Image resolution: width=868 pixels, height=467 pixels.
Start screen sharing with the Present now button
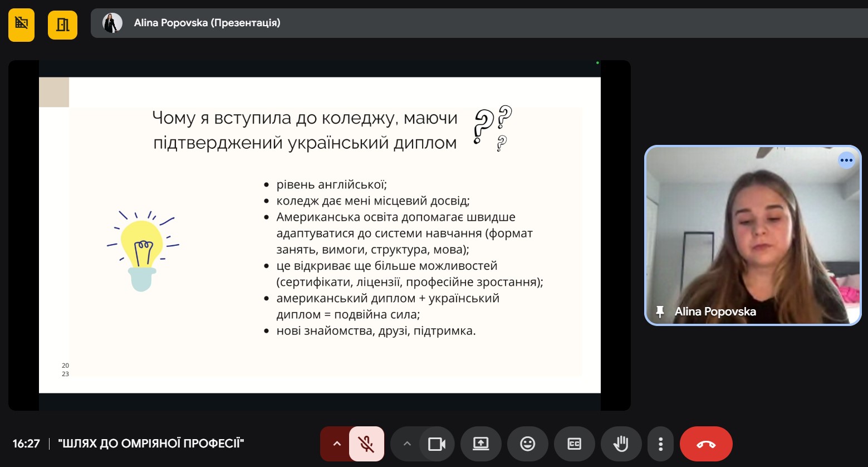[481, 444]
